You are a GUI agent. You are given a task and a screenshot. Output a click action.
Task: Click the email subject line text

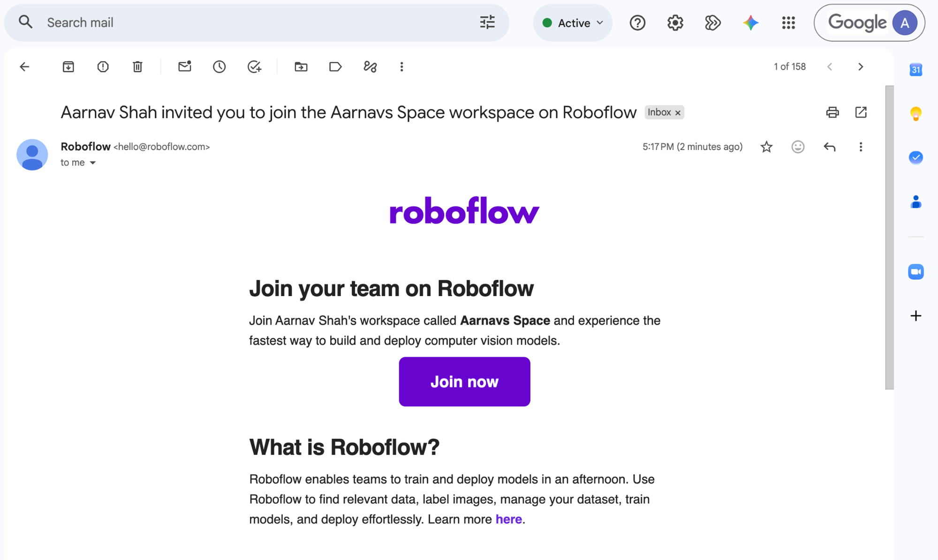point(348,112)
